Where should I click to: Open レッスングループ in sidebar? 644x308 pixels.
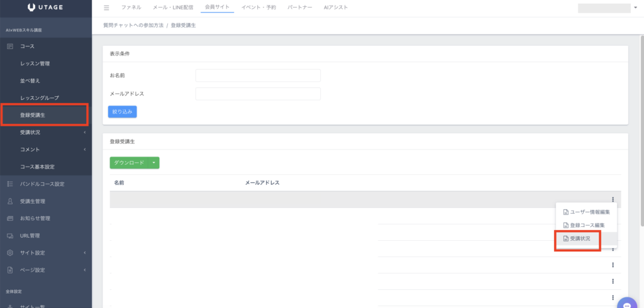pos(40,98)
